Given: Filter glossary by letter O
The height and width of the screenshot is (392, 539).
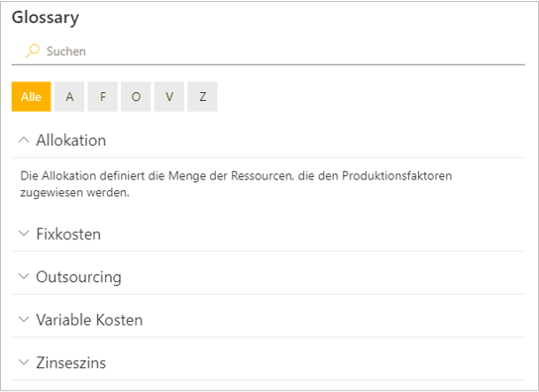Looking at the screenshot, I should (x=136, y=97).
